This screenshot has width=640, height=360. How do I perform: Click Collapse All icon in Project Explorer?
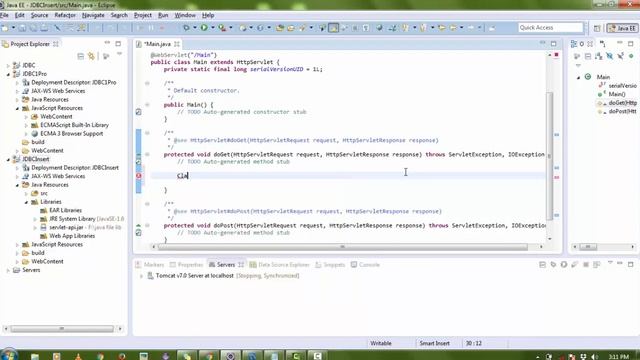click(80, 56)
